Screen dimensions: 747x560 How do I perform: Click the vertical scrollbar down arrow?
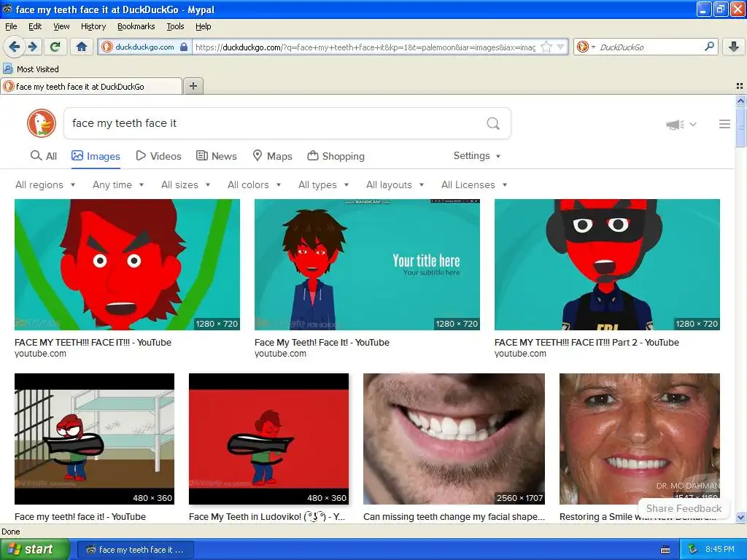pyautogui.click(x=740, y=517)
